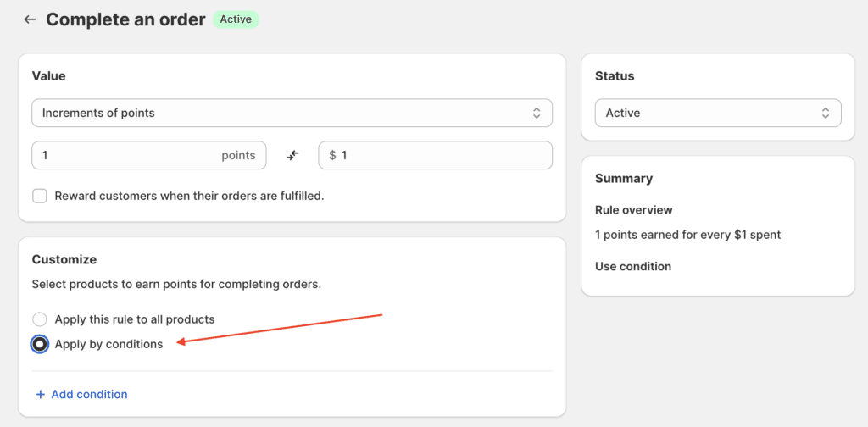
Task: Choose the 'Apply by conditions' radio option
Action: tap(40, 344)
